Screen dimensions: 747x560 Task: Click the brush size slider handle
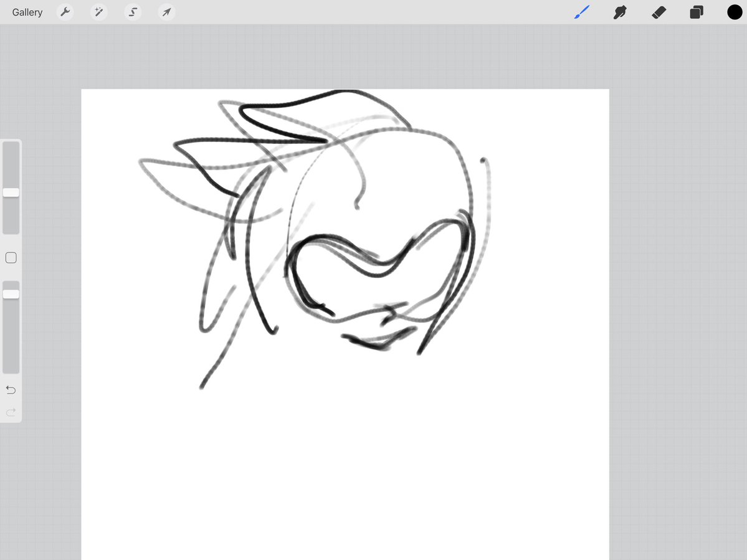click(11, 192)
